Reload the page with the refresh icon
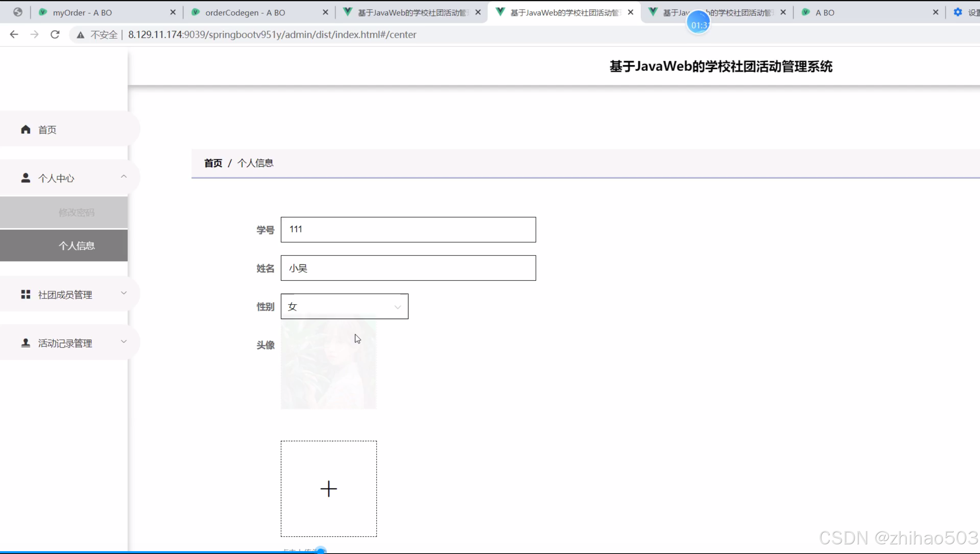 tap(55, 35)
